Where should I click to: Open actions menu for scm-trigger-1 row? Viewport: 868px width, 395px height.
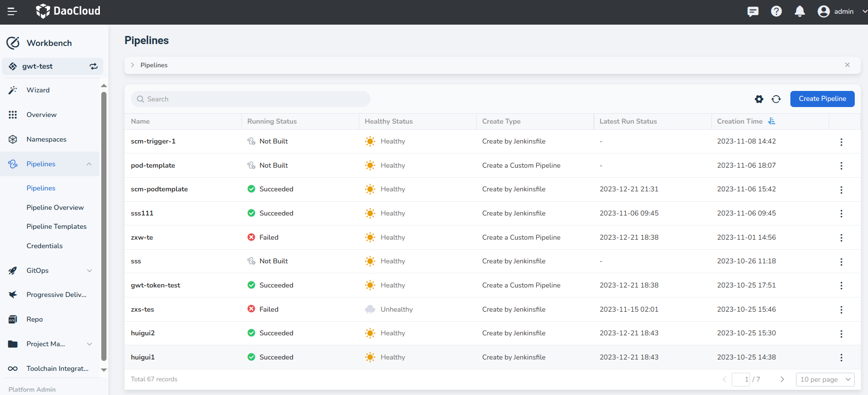[841, 142]
